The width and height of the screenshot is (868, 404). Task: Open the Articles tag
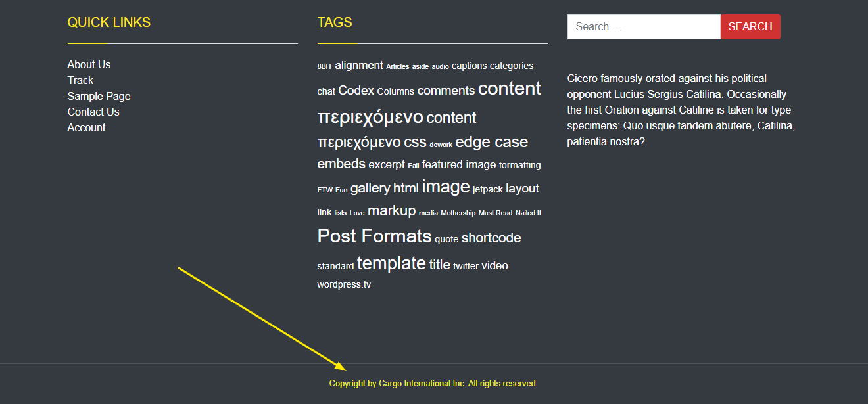point(397,66)
